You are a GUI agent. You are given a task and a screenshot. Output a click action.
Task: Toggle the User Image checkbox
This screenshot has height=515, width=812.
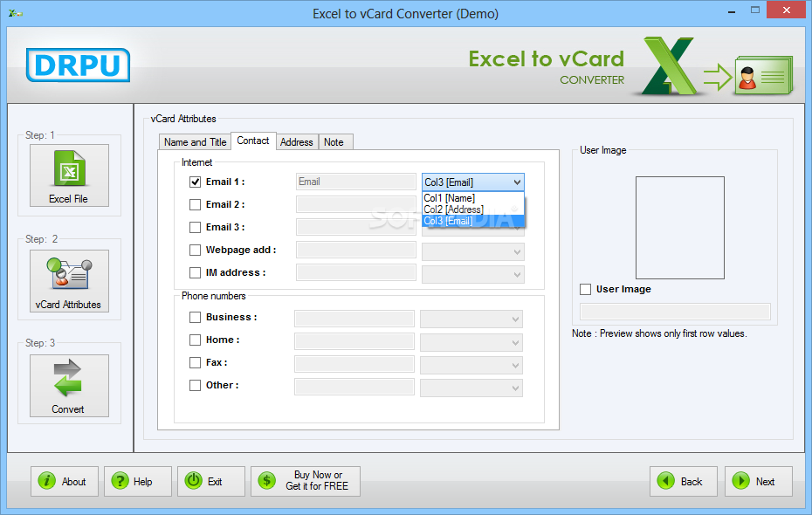(586, 289)
